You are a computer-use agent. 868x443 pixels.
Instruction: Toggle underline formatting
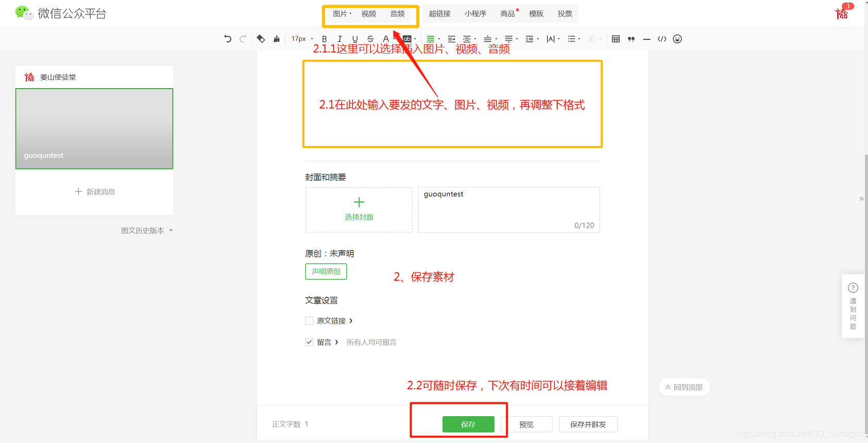pyautogui.click(x=355, y=39)
